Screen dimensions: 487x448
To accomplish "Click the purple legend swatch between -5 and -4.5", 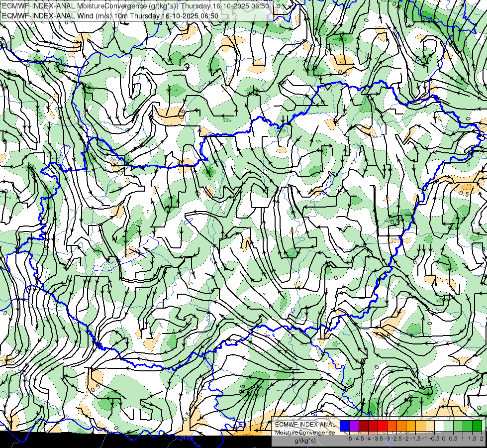I will point(354,426).
